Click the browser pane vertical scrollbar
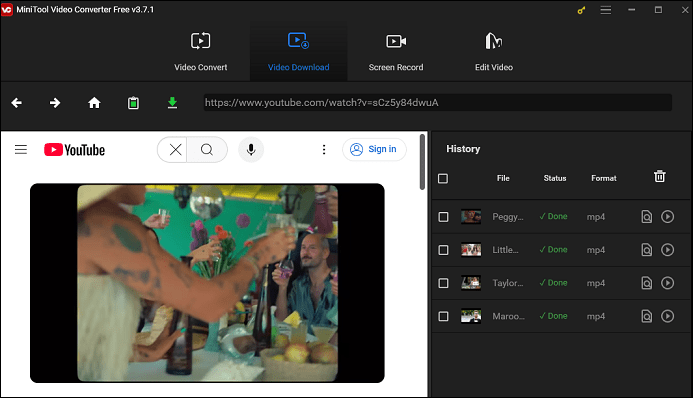 pos(423,162)
